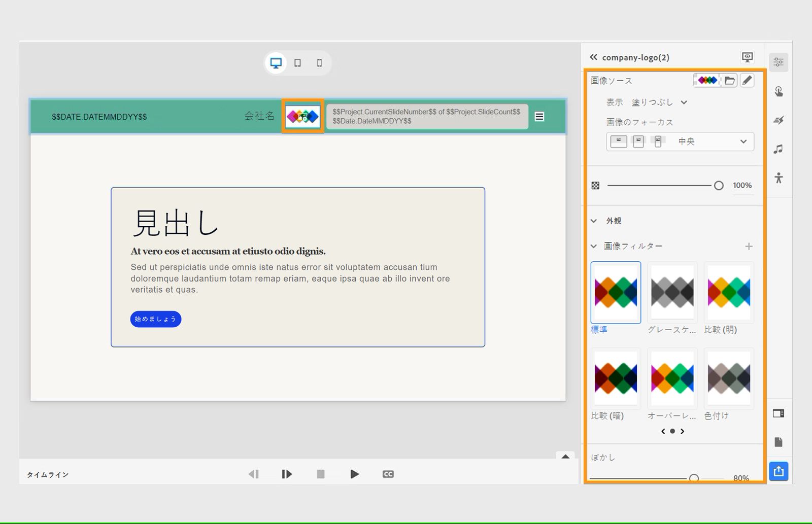812x524 pixels.
Task: Click the image source thumbnail preview
Action: point(707,80)
